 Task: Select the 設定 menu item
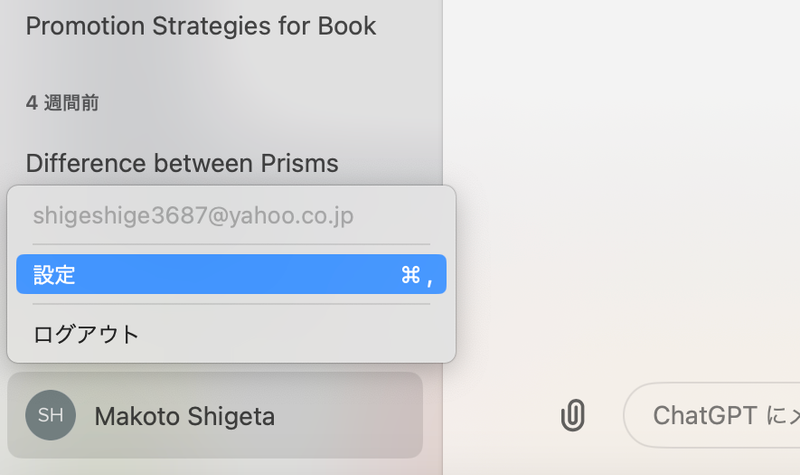(55, 275)
